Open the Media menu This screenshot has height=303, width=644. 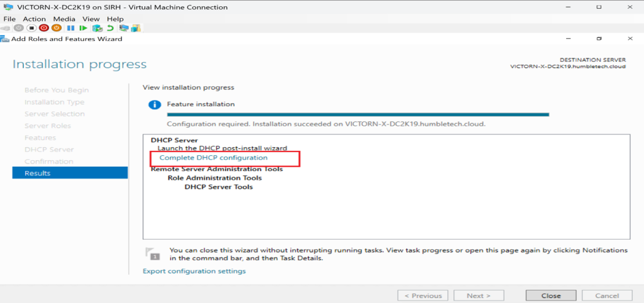(64, 19)
